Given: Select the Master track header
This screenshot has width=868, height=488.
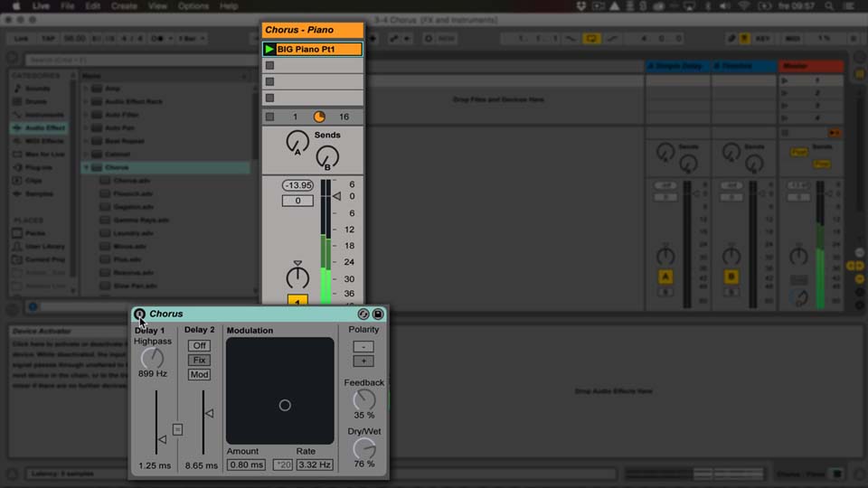Looking at the screenshot, I should tap(811, 66).
